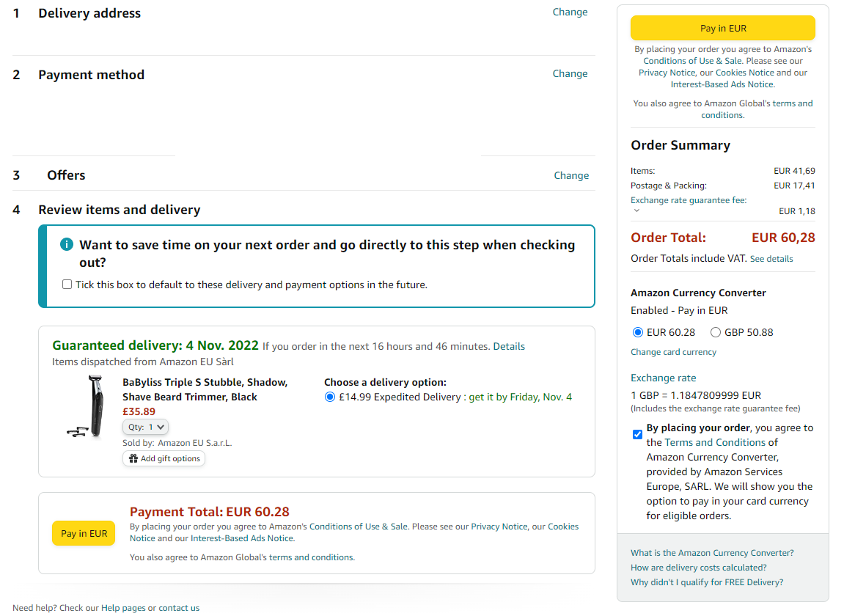
Task: Click the gift icon on Add gift options
Action: pyautogui.click(x=133, y=458)
